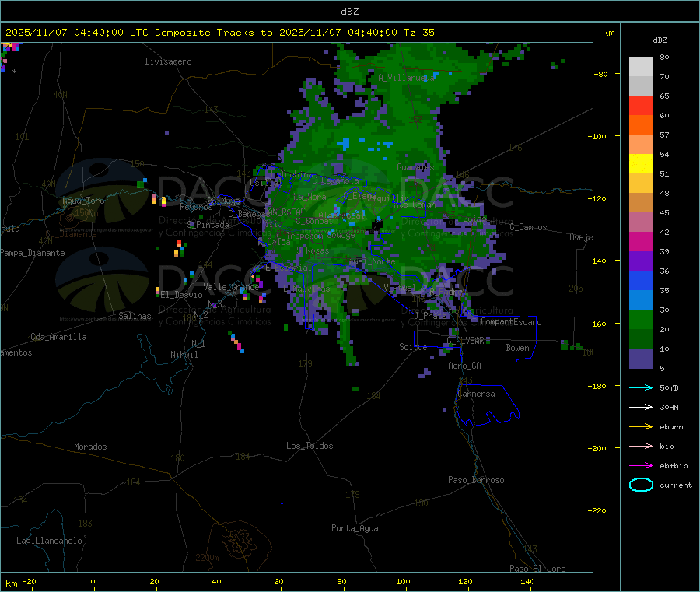
Task: Select the Punta_Agua place label
Action: coord(355,528)
